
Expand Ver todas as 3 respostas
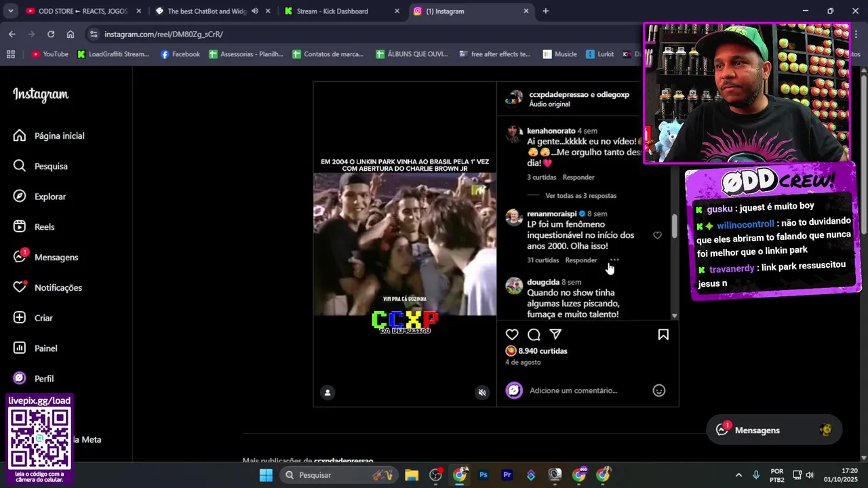(580, 196)
